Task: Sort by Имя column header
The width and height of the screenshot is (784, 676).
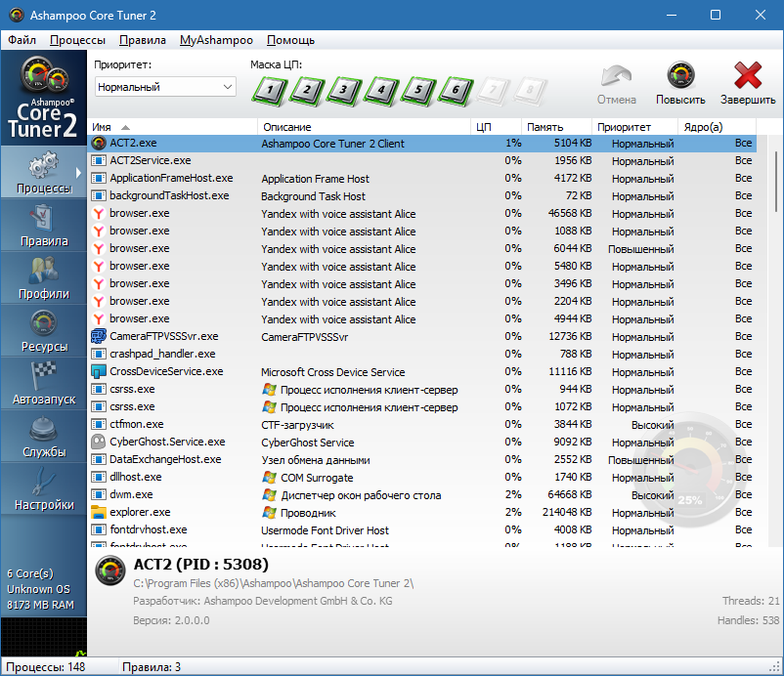Action: pos(172,127)
